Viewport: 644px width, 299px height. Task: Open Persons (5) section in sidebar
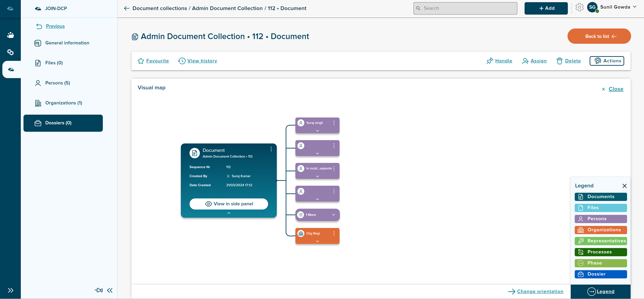click(58, 83)
